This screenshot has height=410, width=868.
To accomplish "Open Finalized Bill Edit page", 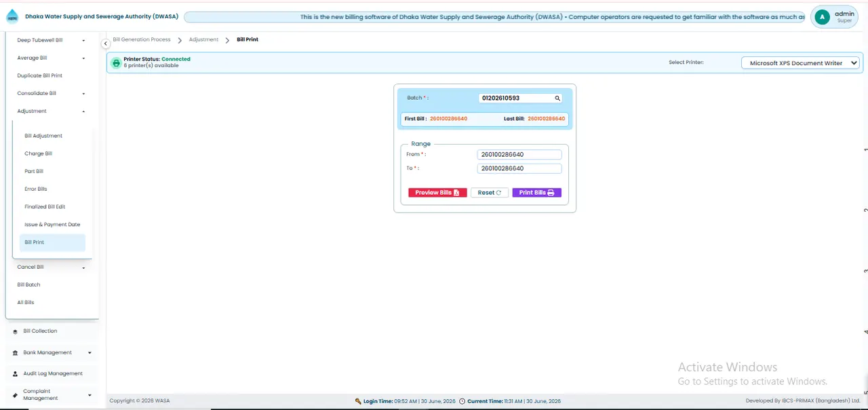I will [45, 206].
